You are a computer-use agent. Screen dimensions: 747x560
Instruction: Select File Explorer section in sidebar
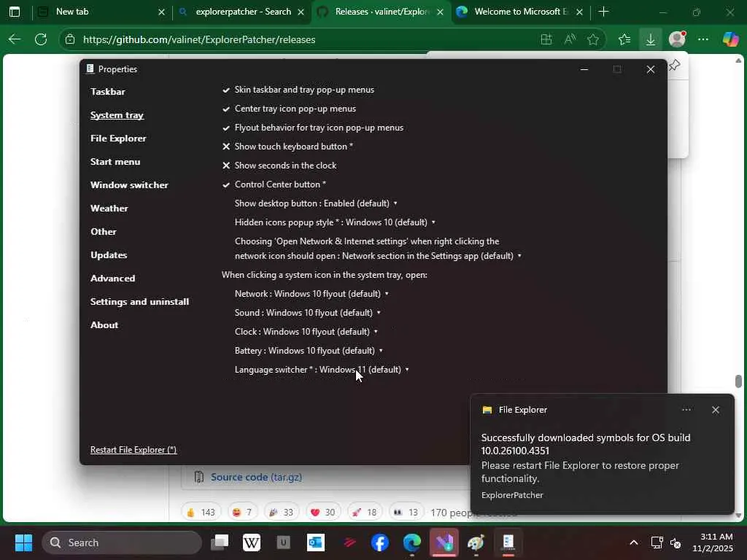pyautogui.click(x=118, y=138)
